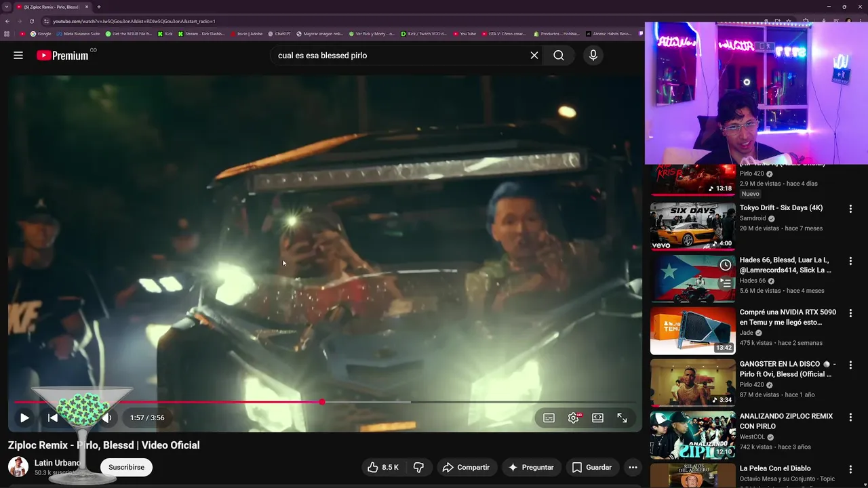Open the NVIDIA RTX 5090 Temu video thumbnail
The width and height of the screenshot is (868, 488).
coord(692,331)
